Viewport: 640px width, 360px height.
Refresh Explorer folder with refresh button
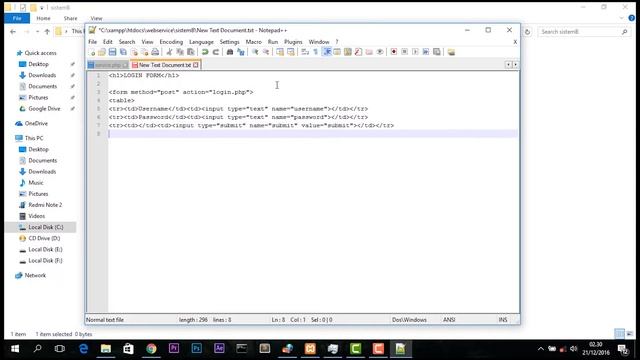(527, 31)
